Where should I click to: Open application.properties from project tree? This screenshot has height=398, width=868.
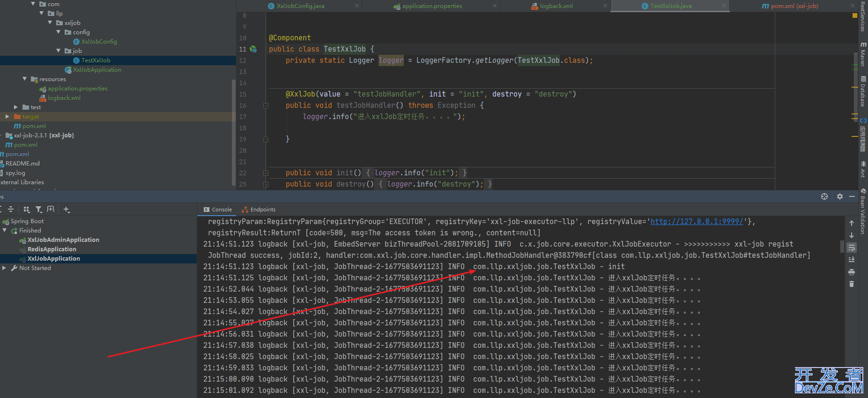(77, 88)
